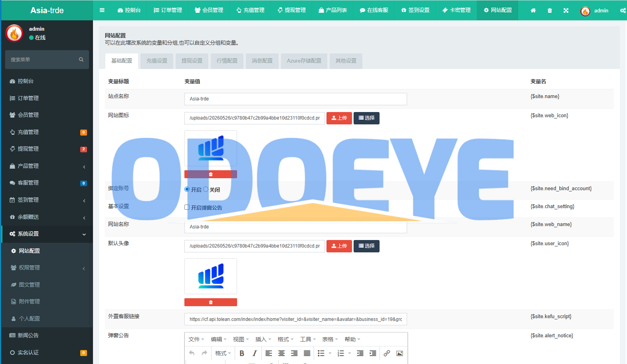
Task: Open the home icon in top bar
Action: click(533, 10)
